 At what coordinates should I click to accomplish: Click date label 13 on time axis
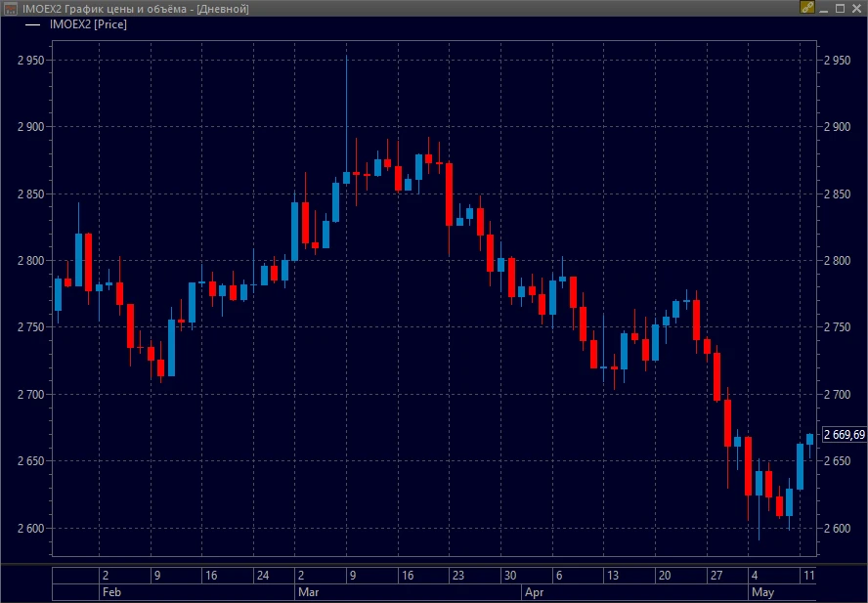[x=613, y=576]
